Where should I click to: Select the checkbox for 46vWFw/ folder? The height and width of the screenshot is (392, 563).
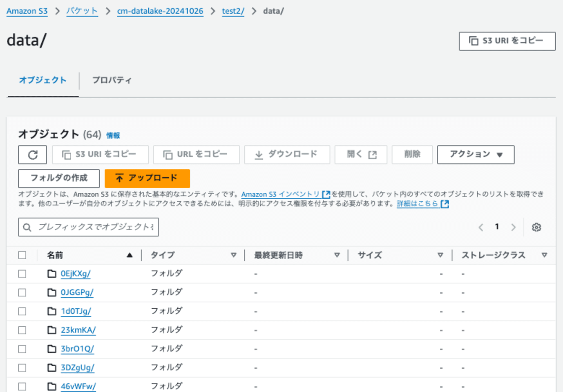pos(22,386)
